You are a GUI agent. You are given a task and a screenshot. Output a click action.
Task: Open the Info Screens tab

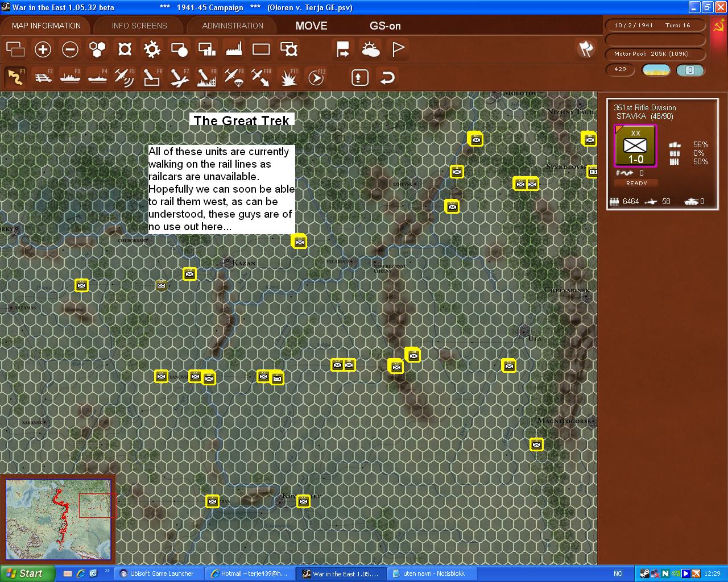[x=139, y=26]
